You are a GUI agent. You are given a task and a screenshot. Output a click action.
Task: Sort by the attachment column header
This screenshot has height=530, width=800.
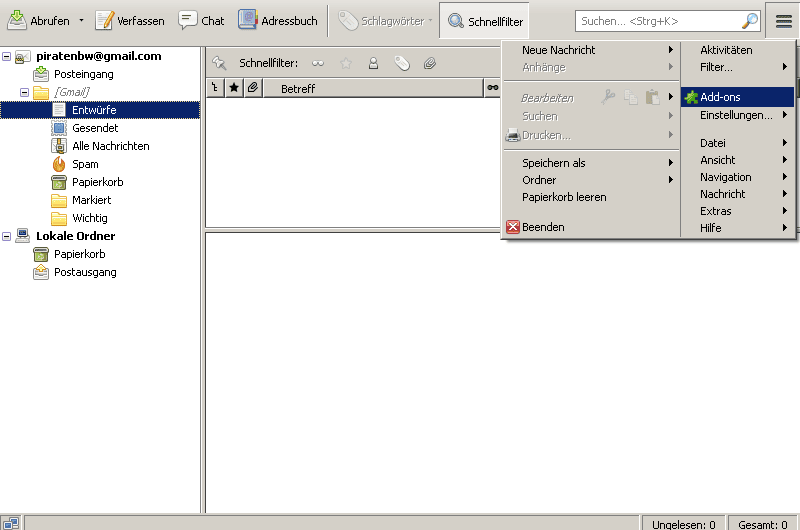pos(253,88)
